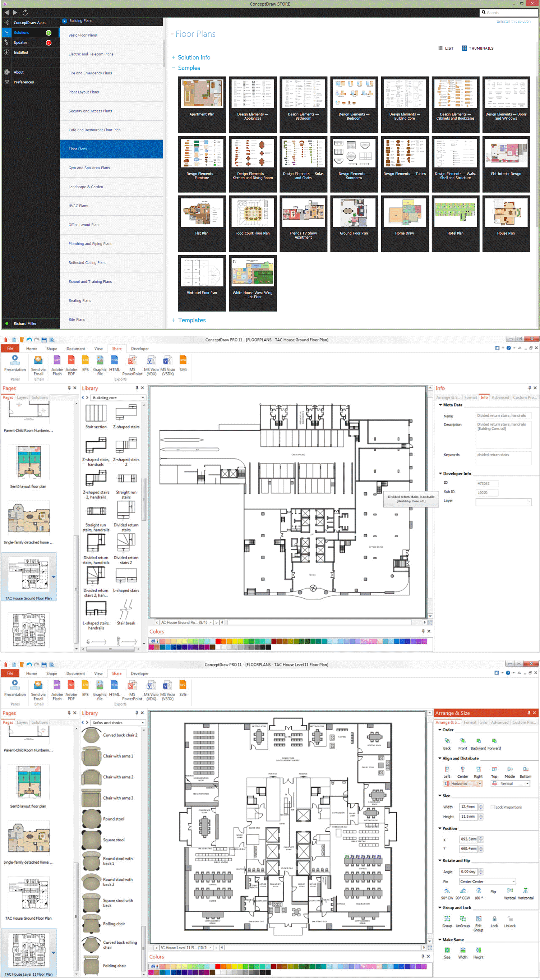Flip the selection Vertical
Screen dimensions: 540x980
tap(509, 894)
